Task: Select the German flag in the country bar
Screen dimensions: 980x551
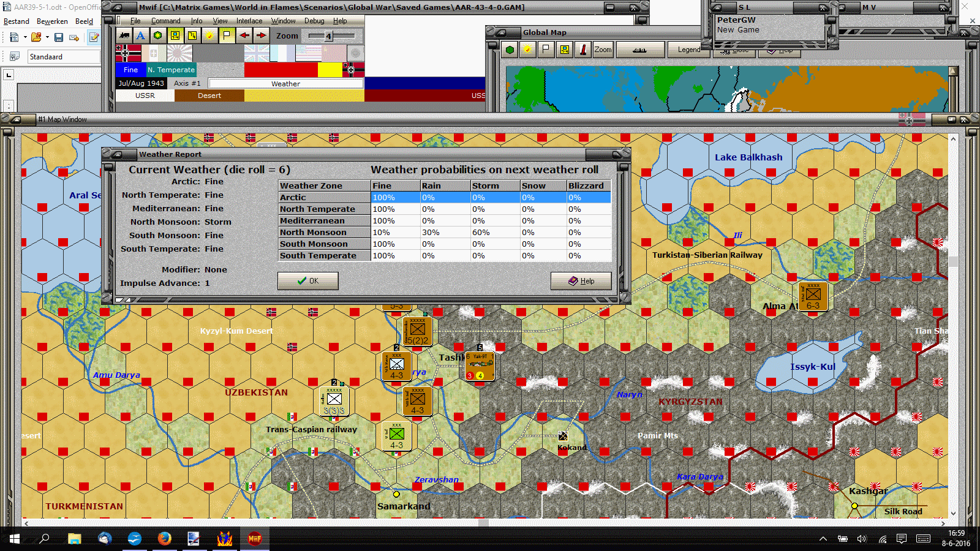Action: point(128,53)
